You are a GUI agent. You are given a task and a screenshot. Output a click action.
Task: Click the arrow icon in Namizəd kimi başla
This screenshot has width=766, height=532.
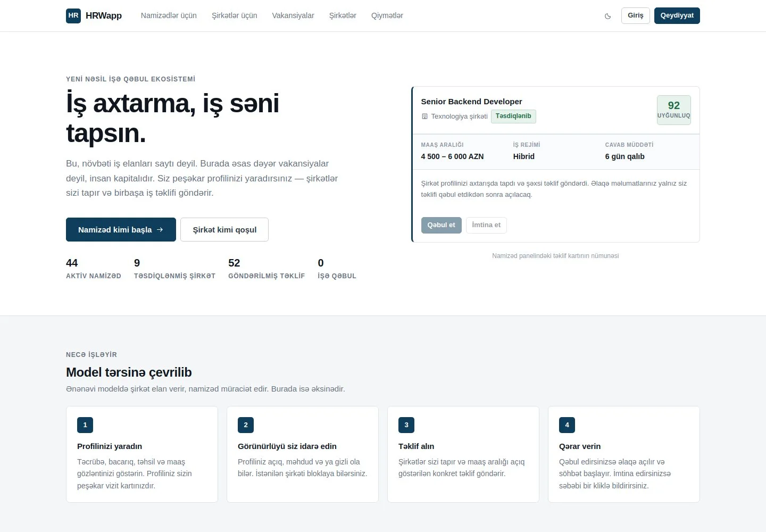160,229
